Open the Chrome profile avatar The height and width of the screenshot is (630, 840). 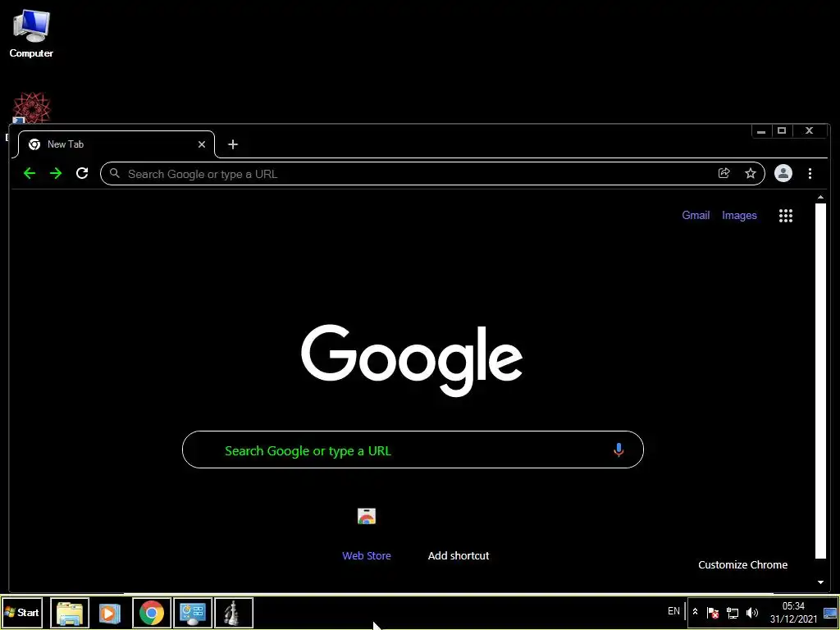tap(783, 173)
